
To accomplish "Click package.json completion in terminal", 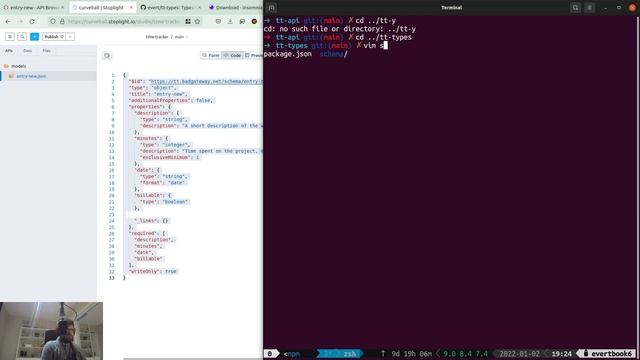I will (288, 54).
